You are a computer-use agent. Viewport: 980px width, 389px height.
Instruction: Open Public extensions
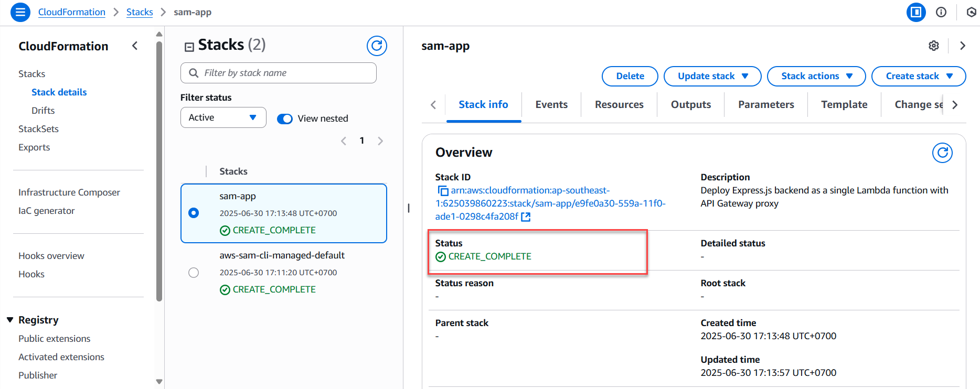tap(55, 339)
